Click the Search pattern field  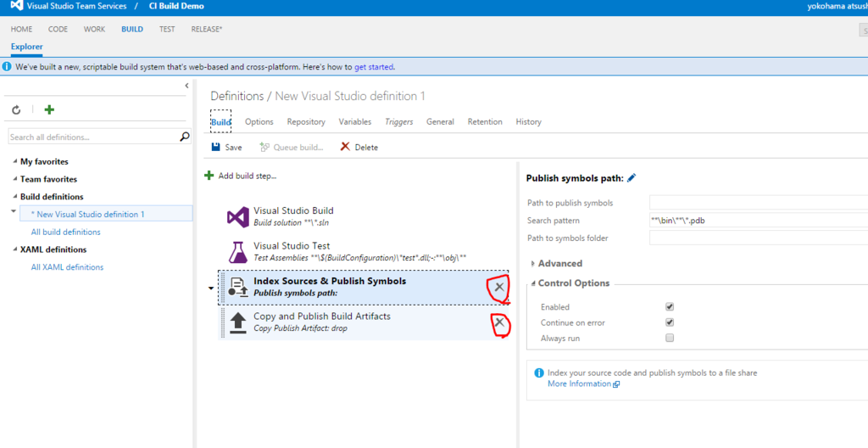click(x=759, y=221)
